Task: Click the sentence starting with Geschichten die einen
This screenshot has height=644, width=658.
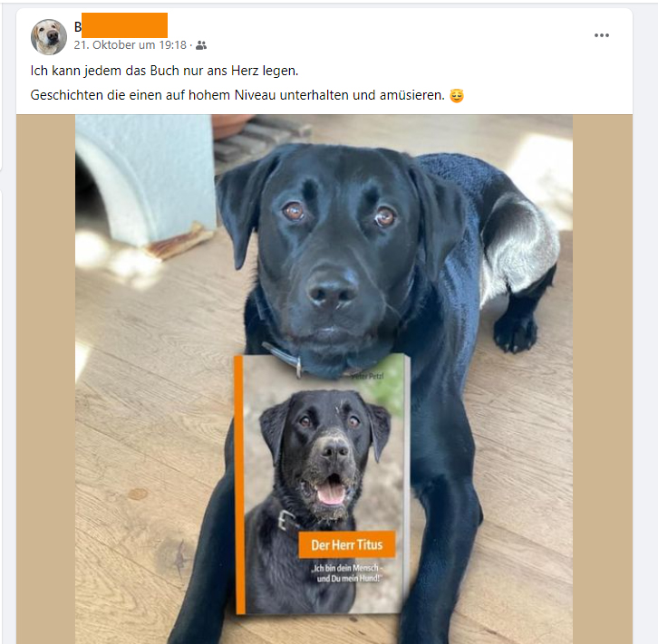Action: (237, 95)
